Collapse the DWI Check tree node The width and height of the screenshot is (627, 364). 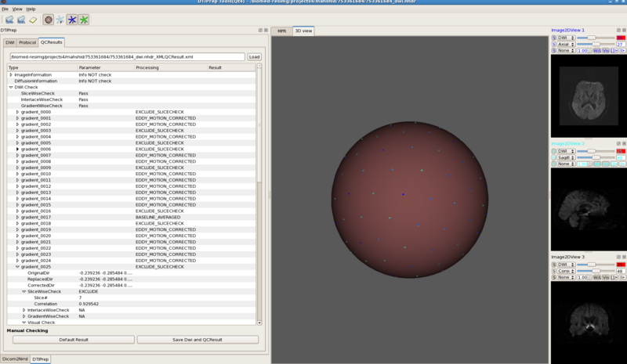tap(11, 88)
